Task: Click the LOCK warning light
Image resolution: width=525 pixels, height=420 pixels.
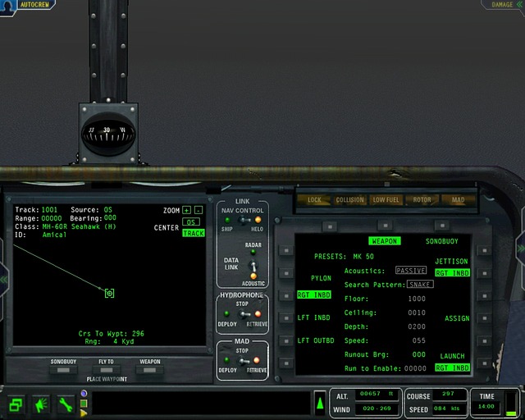Action: [314, 200]
